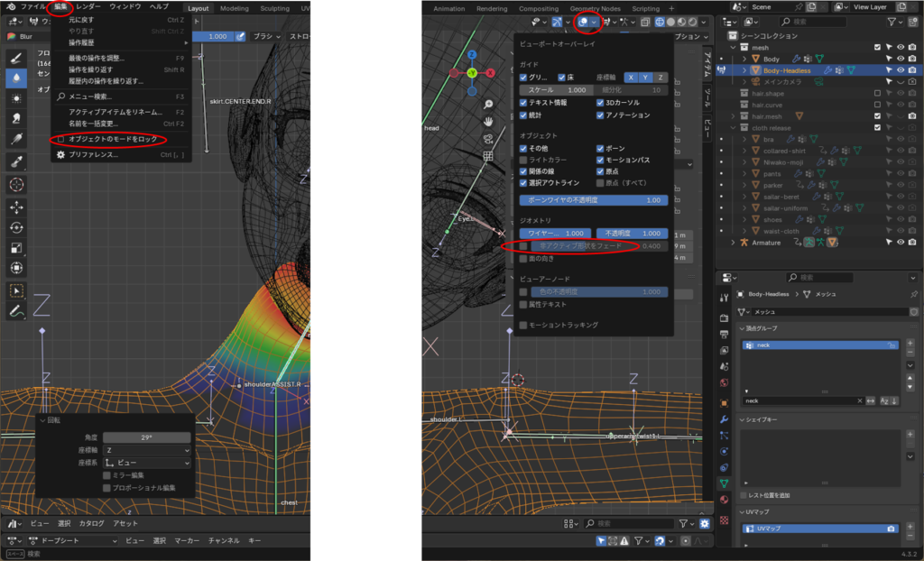924x561 pixels.
Task: Enable the 面の向き checkbox
Action: click(x=524, y=258)
